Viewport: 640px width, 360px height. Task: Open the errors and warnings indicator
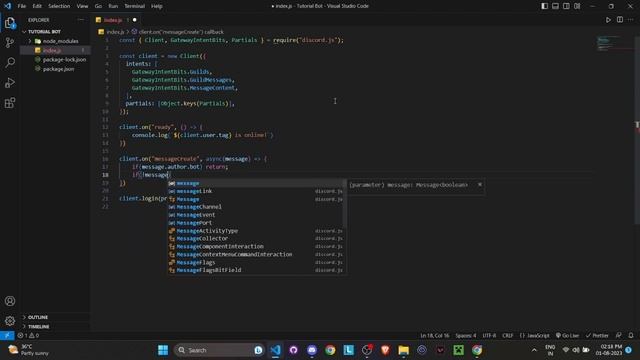click(28, 336)
